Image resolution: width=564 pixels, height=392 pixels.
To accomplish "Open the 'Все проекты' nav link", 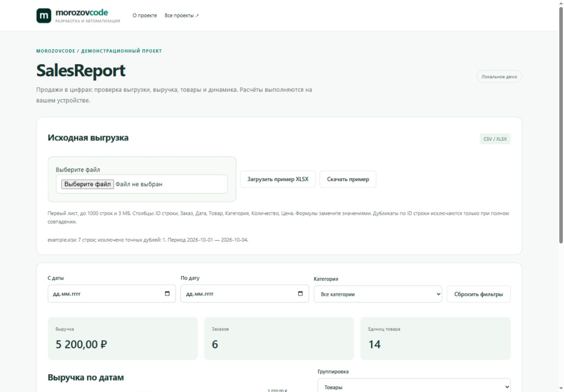I will [x=182, y=15].
